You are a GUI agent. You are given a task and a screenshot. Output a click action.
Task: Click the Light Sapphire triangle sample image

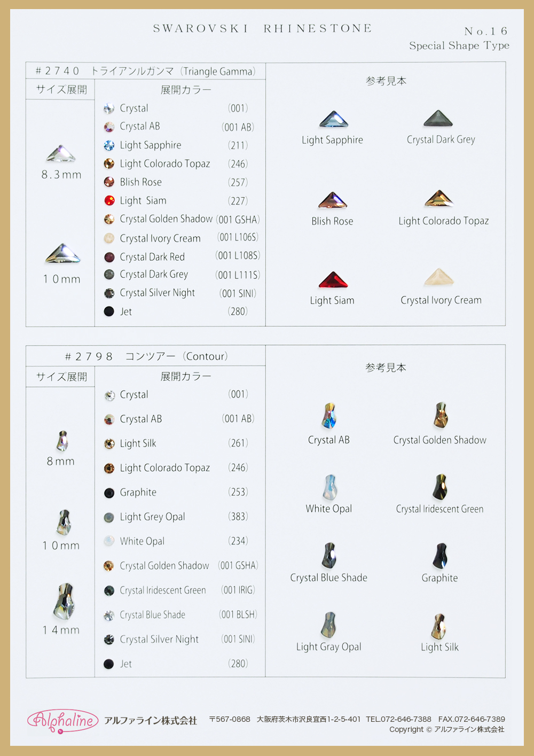[334, 119]
